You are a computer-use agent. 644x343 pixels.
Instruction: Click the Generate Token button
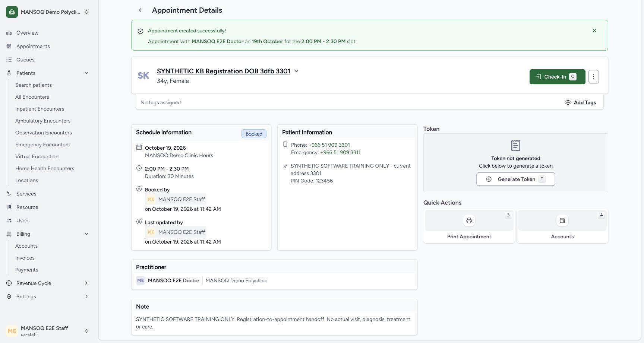pos(516,179)
